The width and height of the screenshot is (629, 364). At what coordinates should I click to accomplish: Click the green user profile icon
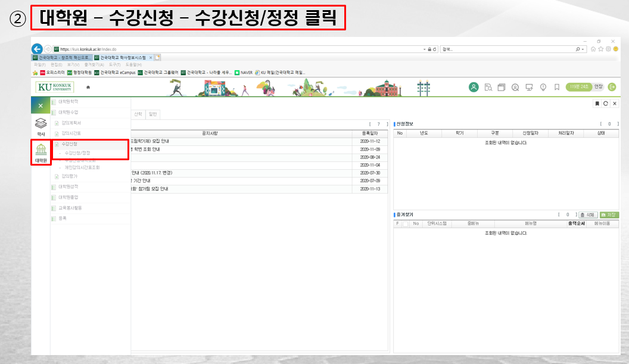(474, 87)
